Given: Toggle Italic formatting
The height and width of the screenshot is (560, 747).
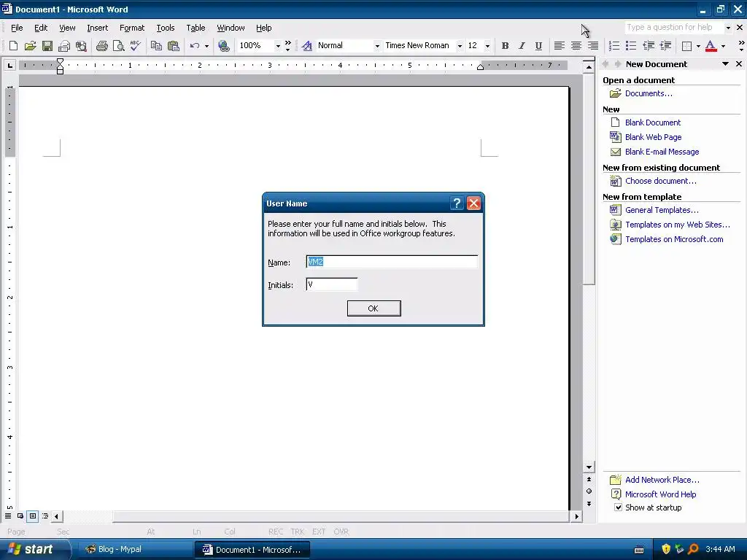Looking at the screenshot, I should click(522, 46).
